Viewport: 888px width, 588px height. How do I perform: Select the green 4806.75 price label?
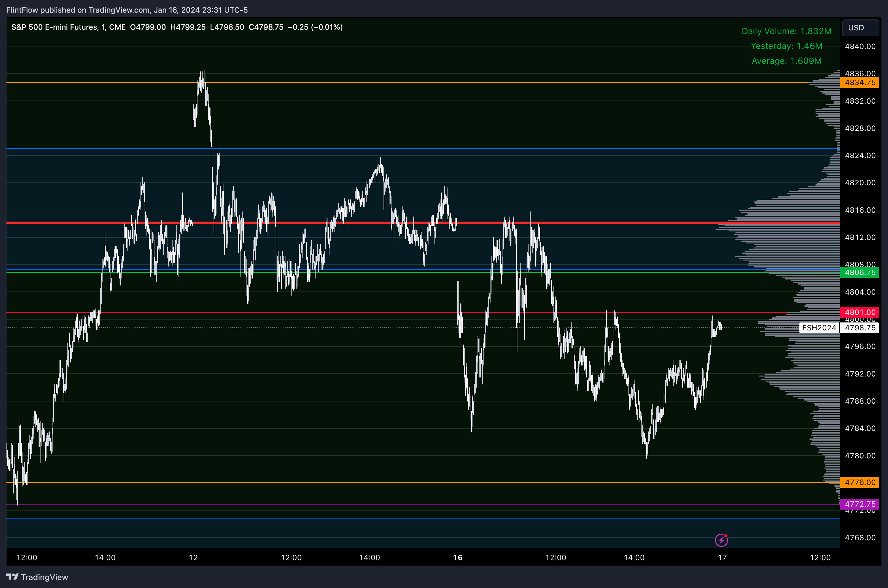[860, 273]
